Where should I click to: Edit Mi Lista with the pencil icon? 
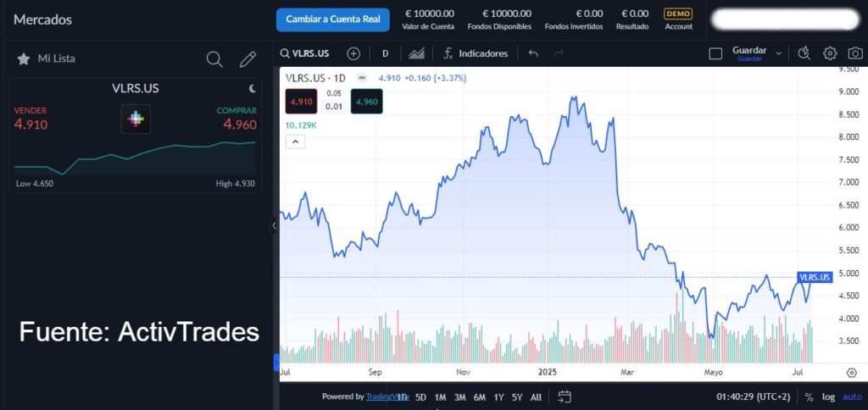(x=248, y=59)
